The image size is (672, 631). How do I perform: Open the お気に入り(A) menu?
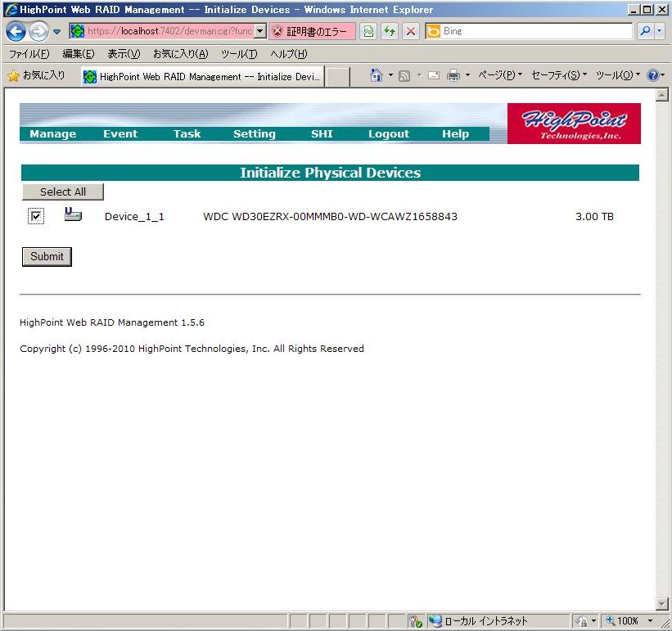(x=180, y=53)
